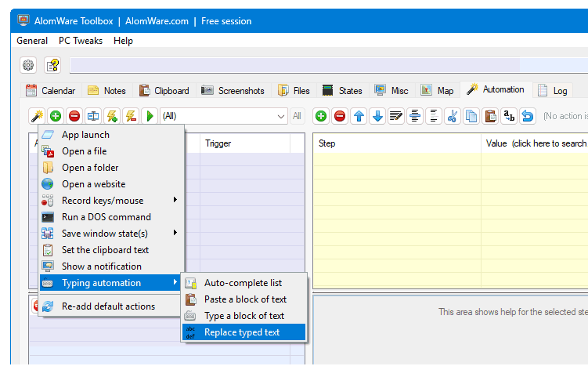This screenshot has height=377, width=588.
Task: Click the red delete action icon in left toolbar
Action: click(74, 116)
